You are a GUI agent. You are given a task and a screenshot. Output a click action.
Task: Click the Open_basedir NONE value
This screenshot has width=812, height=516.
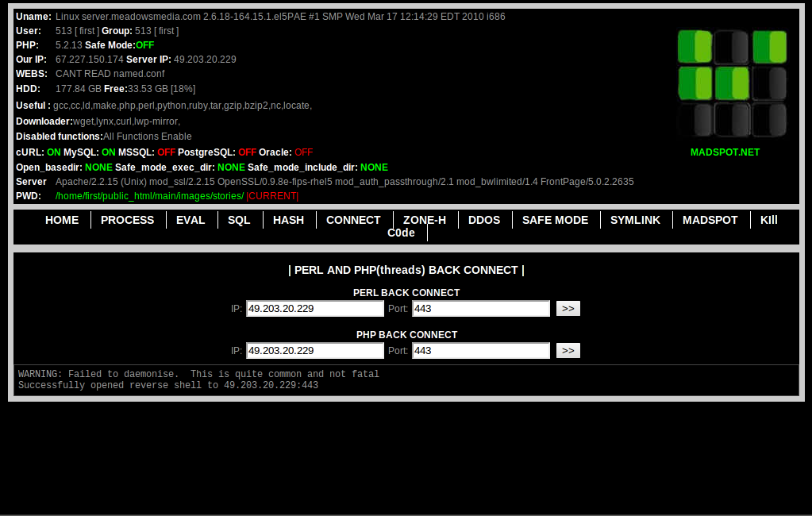coord(98,168)
